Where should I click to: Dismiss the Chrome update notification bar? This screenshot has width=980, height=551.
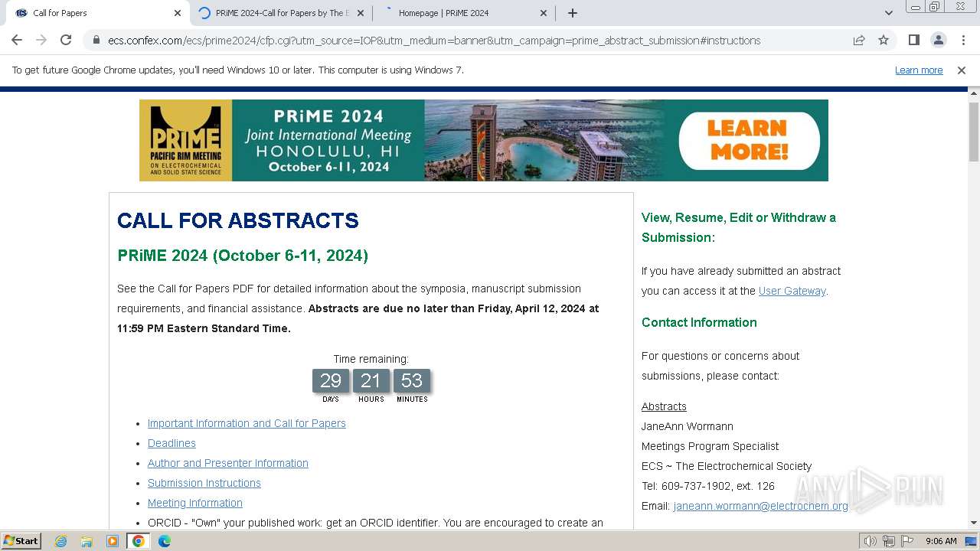click(x=962, y=70)
